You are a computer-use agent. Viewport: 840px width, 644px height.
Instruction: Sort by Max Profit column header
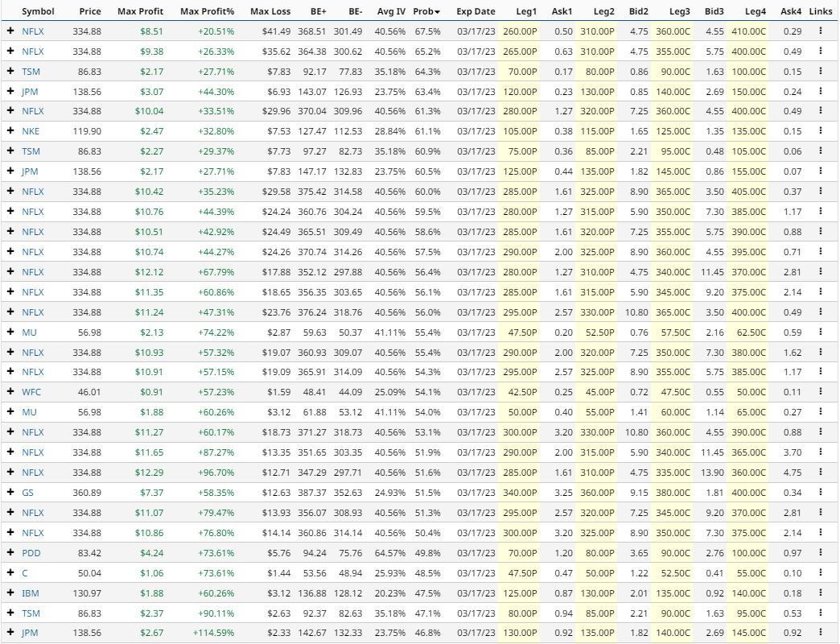tap(140, 11)
